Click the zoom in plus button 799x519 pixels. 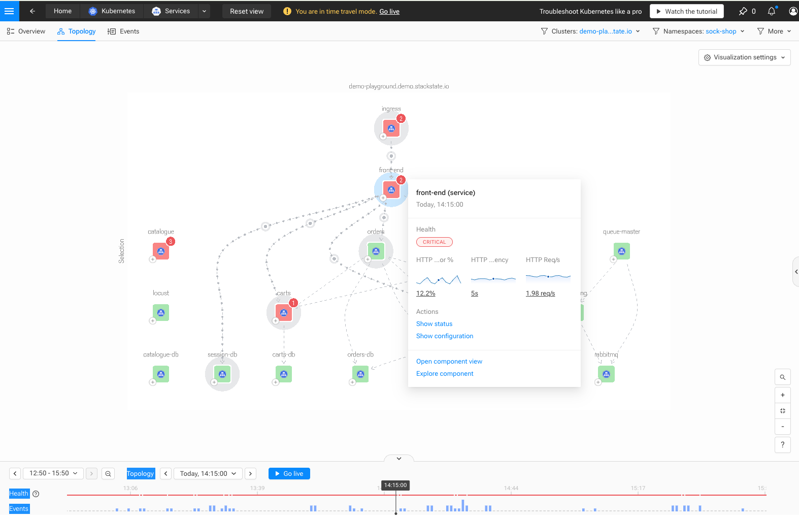[783, 395]
